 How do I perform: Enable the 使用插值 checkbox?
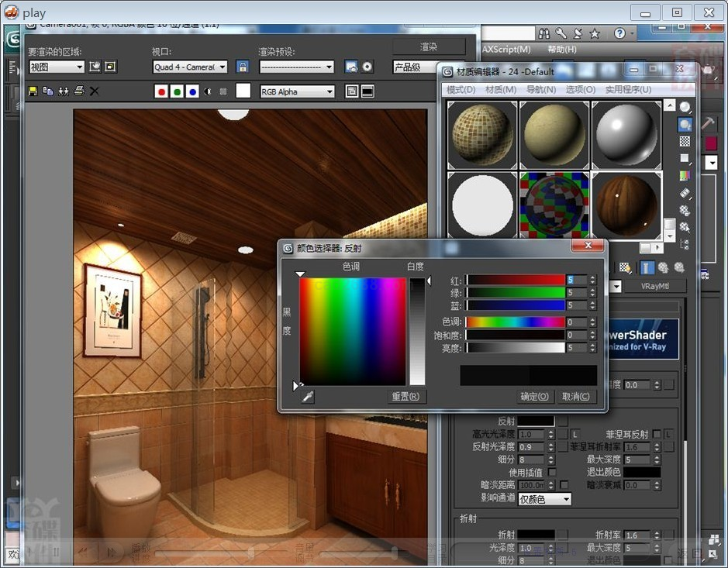coord(552,472)
